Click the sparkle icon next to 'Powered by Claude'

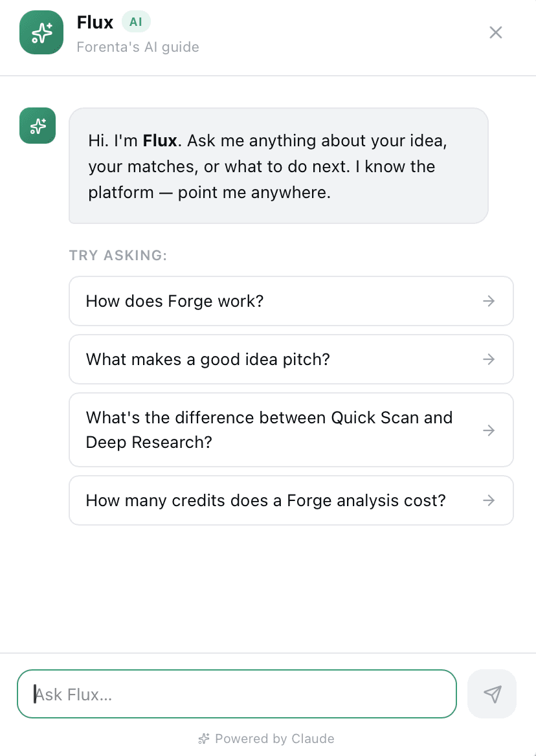pyautogui.click(x=204, y=739)
